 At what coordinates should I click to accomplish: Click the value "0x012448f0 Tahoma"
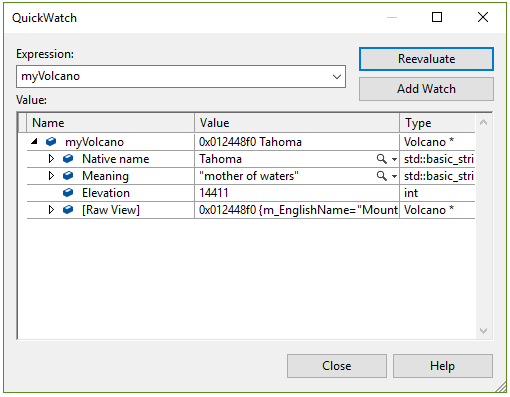[250, 142]
